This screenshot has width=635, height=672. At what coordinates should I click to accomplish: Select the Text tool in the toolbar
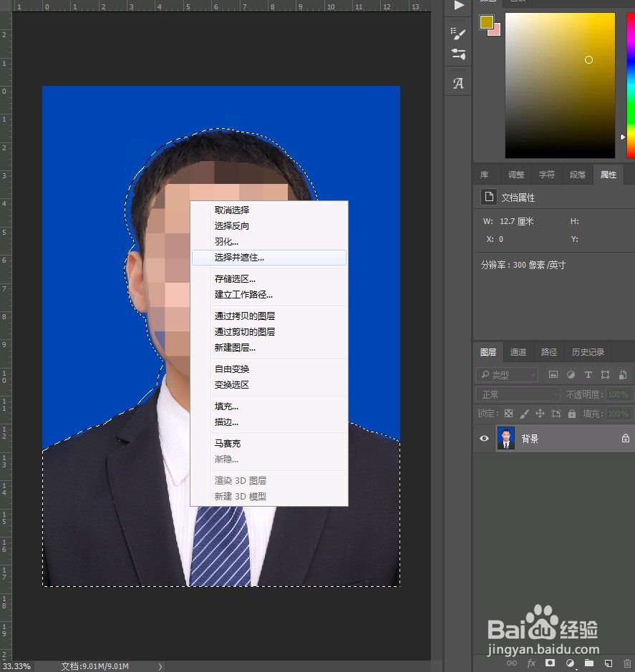(458, 82)
